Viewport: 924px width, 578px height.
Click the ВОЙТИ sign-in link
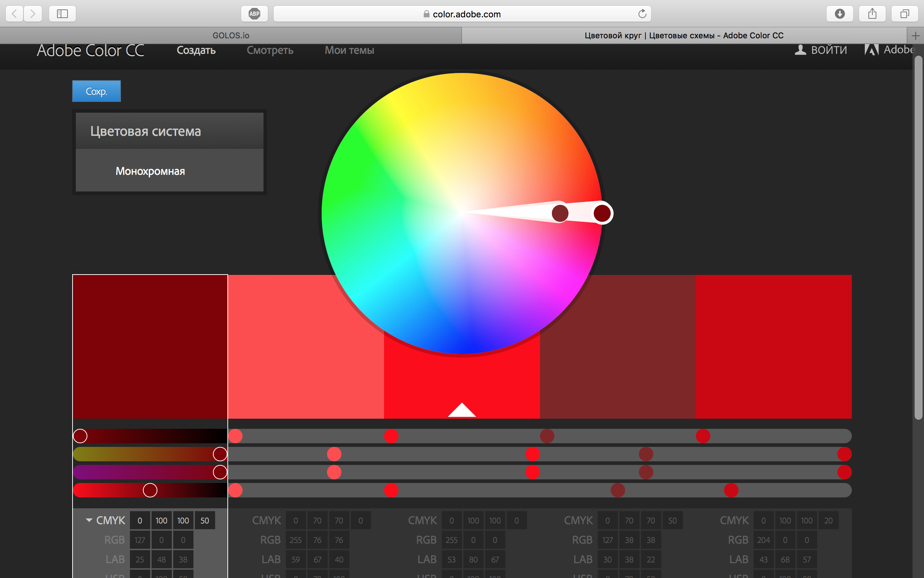[x=829, y=50]
